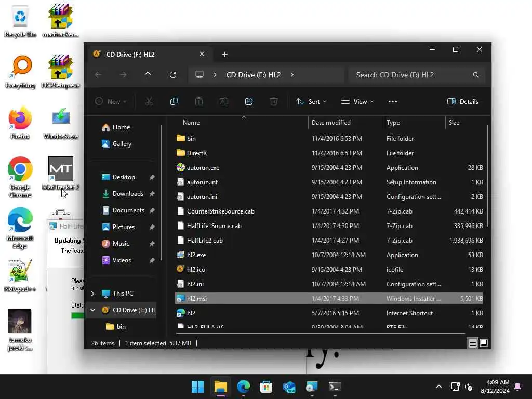Click the Copy icon in toolbar
The height and width of the screenshot is (399, 532).
174,101
